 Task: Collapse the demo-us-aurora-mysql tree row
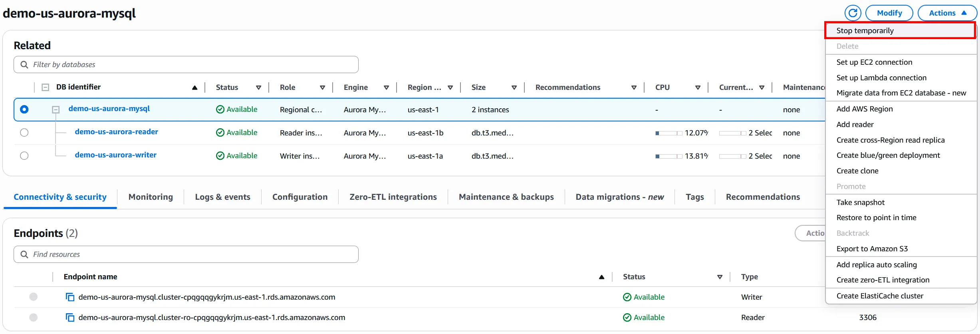(x=56, y=109)
